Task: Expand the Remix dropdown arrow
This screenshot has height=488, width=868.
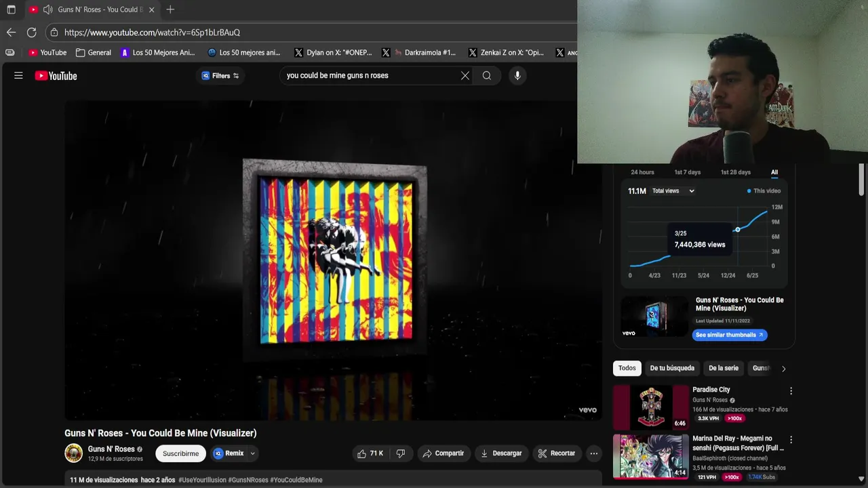Action: click(252, 453)
